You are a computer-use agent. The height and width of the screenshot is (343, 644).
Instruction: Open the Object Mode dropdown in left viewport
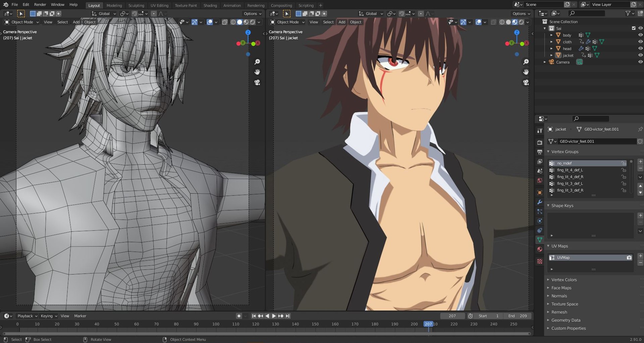click(x=21, y=22)
